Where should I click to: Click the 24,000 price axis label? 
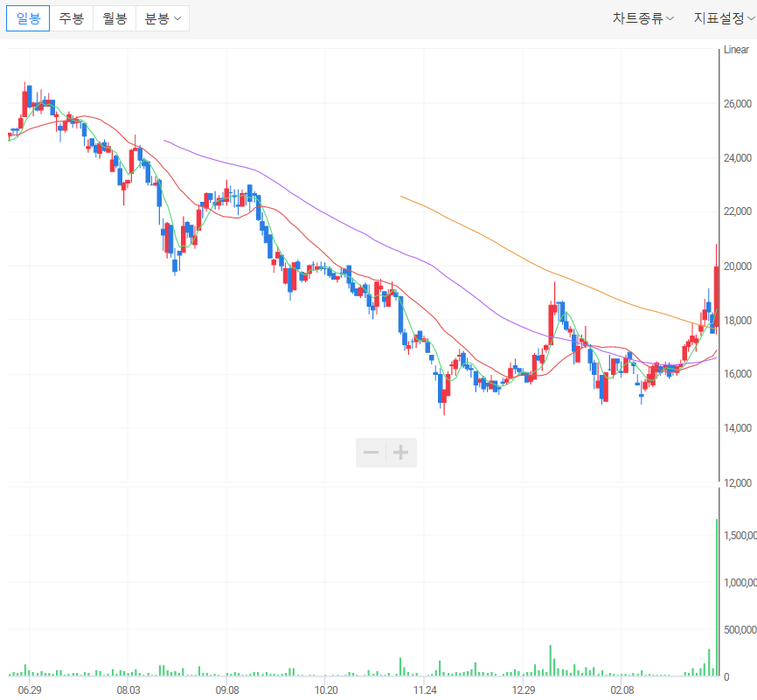[x=738, y=158]
